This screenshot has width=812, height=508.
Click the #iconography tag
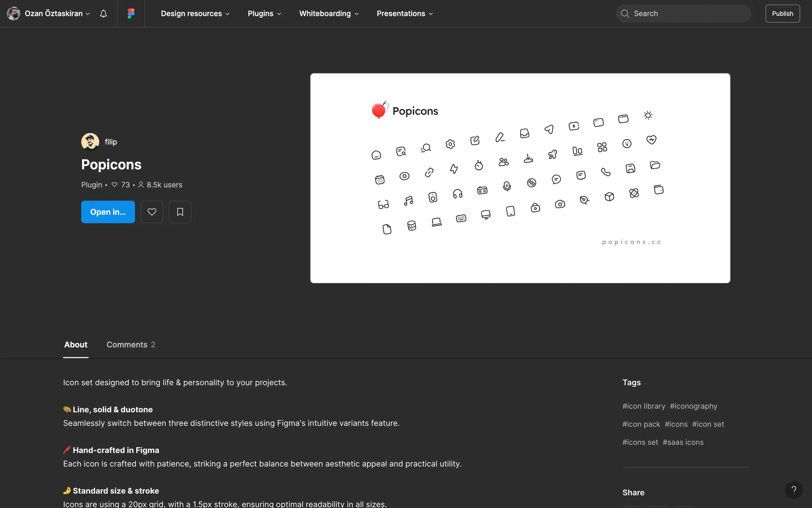coord(694,406)
